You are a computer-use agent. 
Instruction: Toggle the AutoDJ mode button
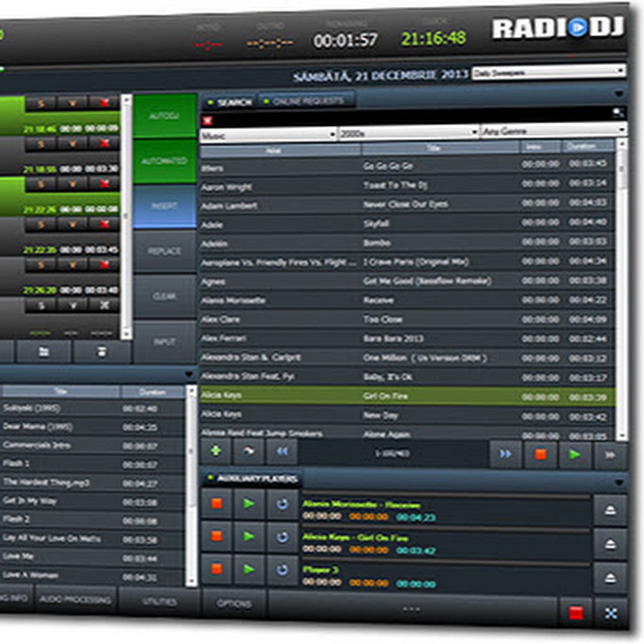coord(165,116)
